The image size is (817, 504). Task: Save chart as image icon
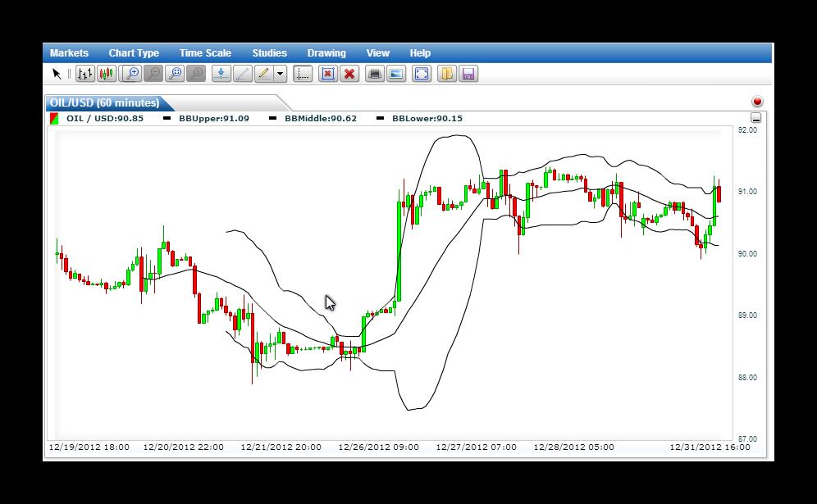click(x=396, y=74)
